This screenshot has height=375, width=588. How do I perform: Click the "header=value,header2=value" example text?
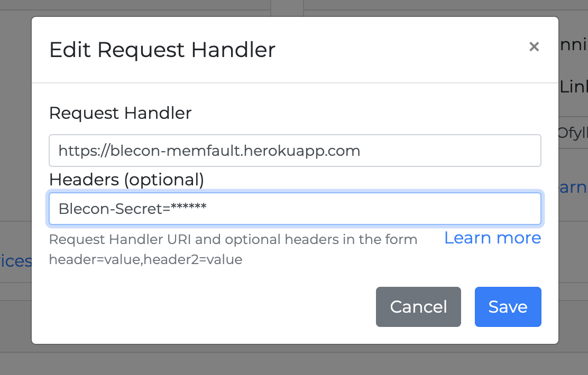click(145, 260)
